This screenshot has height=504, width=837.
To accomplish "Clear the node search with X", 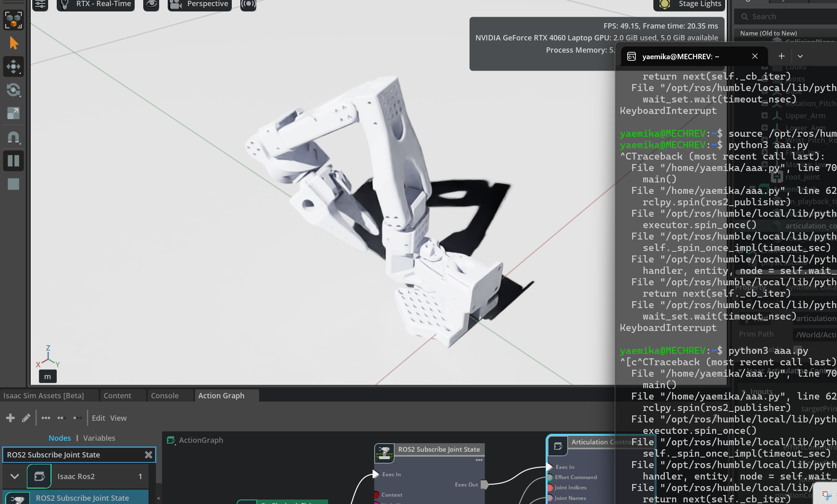I will [x=149, y=455].
